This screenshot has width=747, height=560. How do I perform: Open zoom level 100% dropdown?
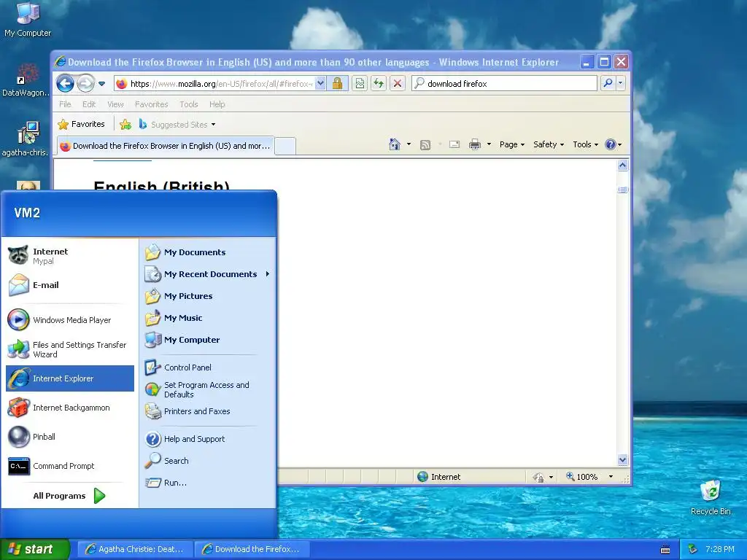click(611, 477)
